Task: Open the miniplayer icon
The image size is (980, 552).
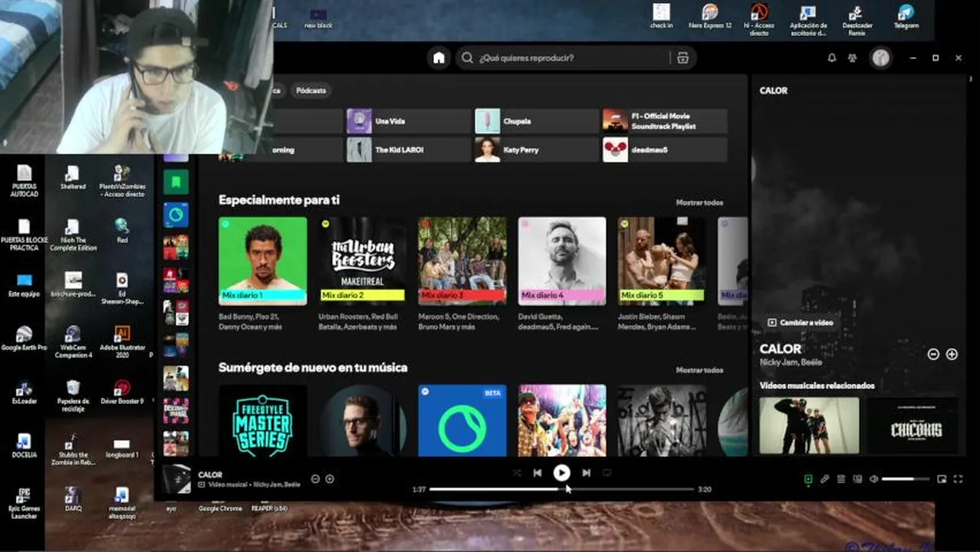Action: click(x=942, y=479)
